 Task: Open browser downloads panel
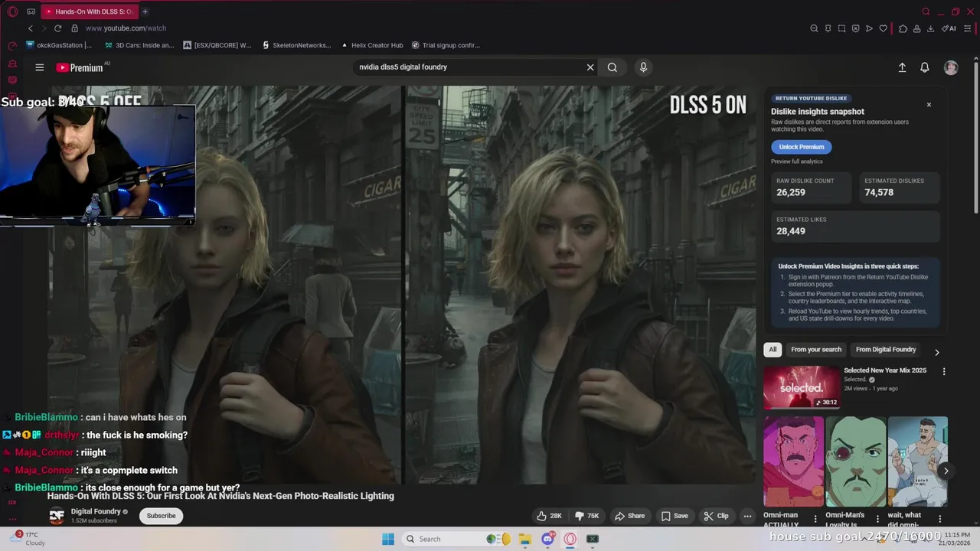click(930, 28)
